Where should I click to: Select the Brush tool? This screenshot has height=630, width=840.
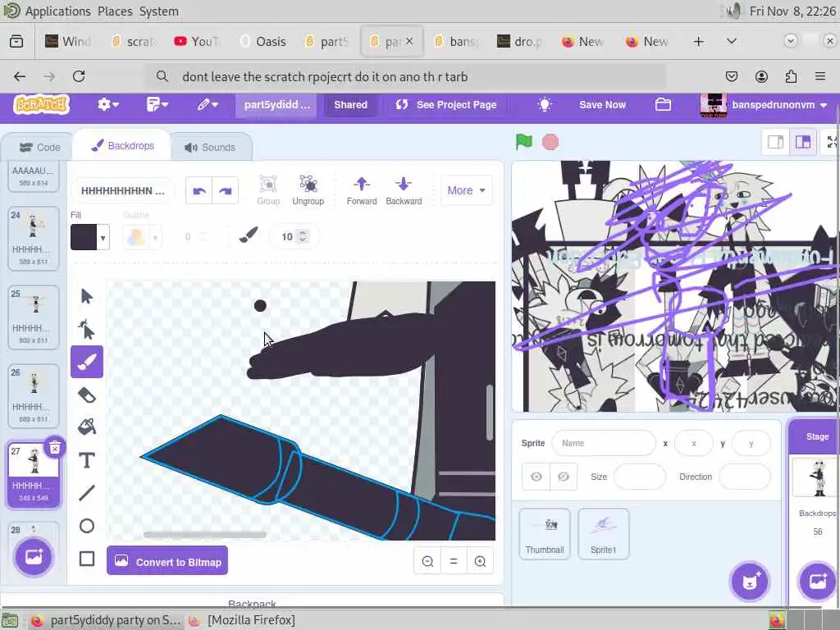click(86, 362)
